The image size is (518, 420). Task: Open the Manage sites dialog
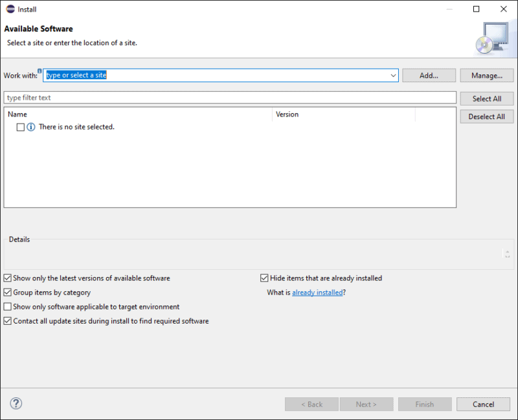pyautogui.click(x=486, y=75)
